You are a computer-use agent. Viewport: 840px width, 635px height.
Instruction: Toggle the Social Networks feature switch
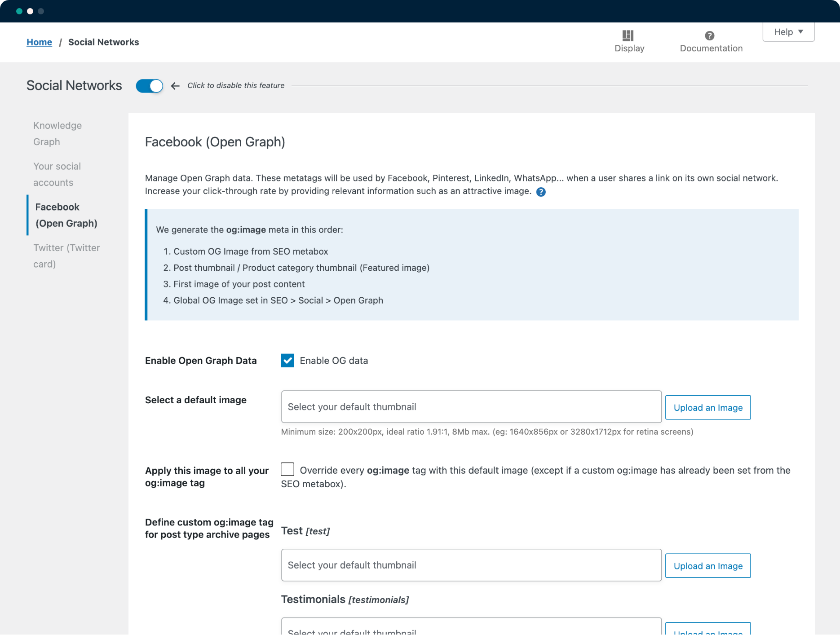[150, 86]
